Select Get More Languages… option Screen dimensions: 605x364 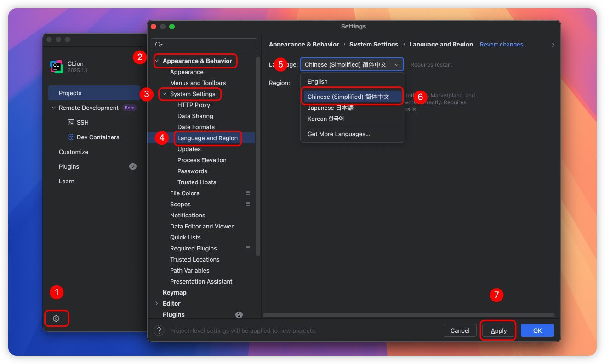click(x=338, y=134)
